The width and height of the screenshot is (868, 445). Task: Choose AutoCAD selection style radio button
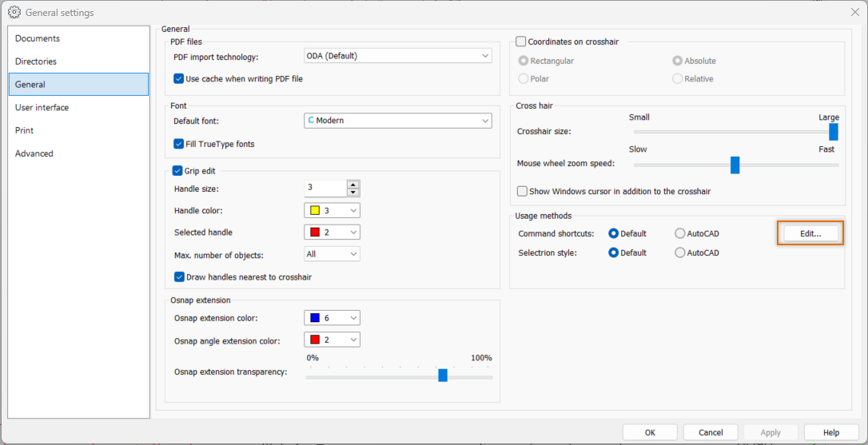click(x=680, y=253)
